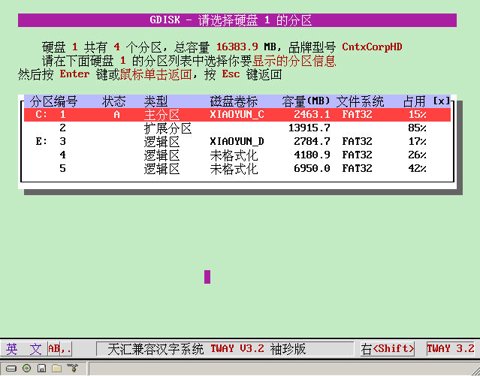Click the TWAY 3.2 version box

click(x=450, y=349)
